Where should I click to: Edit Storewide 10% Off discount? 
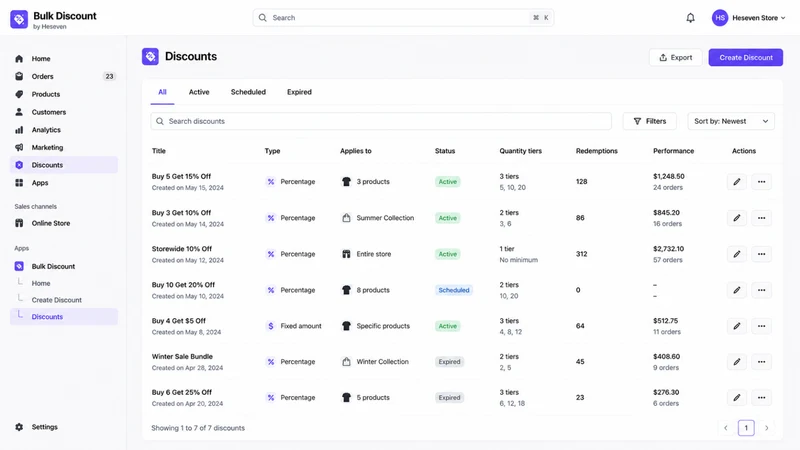[x=737, y=254]
